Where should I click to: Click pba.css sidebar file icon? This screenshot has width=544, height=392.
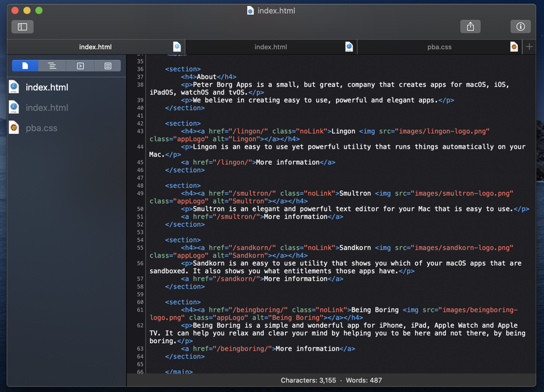pos(14,127)
